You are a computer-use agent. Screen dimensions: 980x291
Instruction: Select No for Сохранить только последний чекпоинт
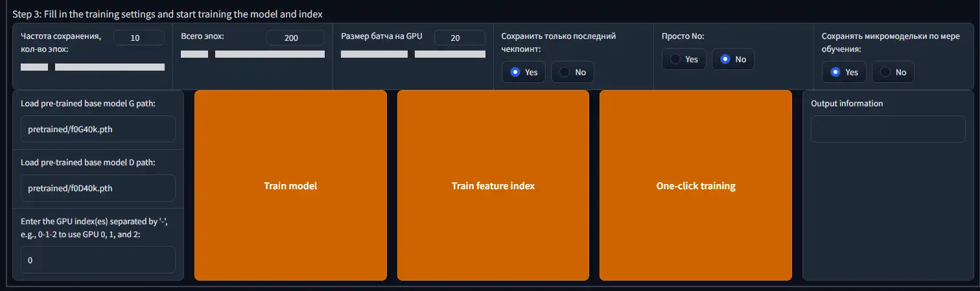572,72
